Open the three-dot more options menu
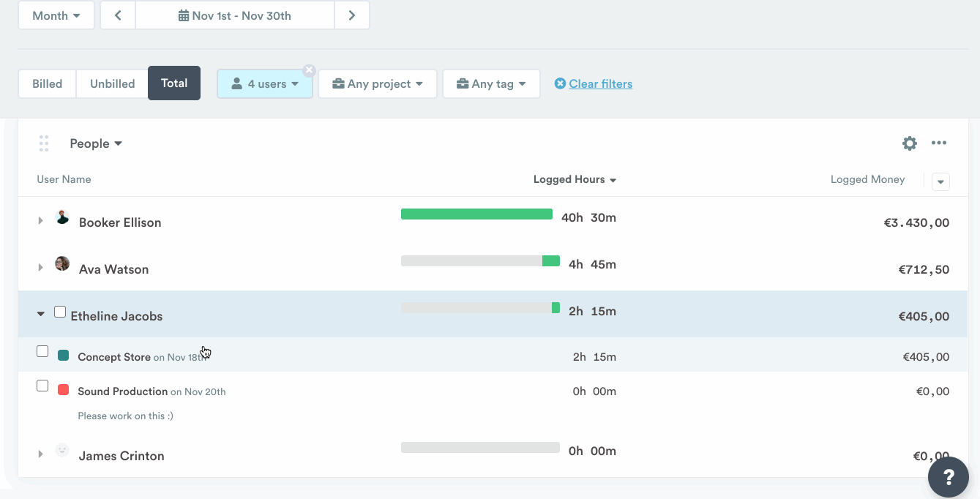Viewport: 980px width, 499px height. 939,143
